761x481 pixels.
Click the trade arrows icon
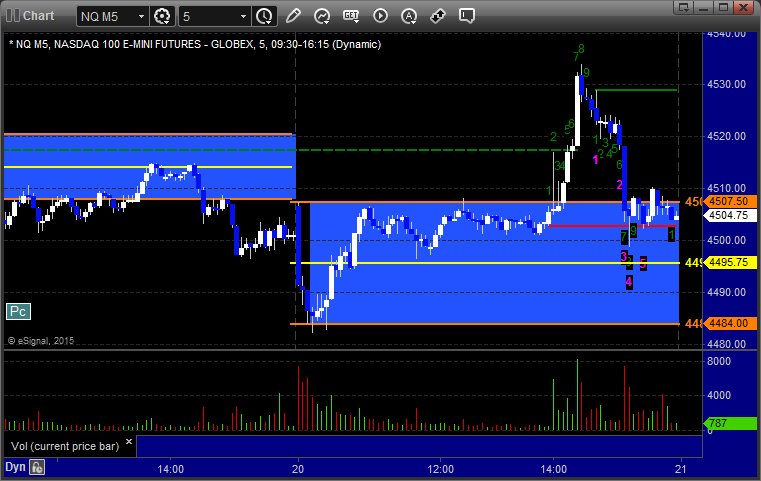[438, 16]
